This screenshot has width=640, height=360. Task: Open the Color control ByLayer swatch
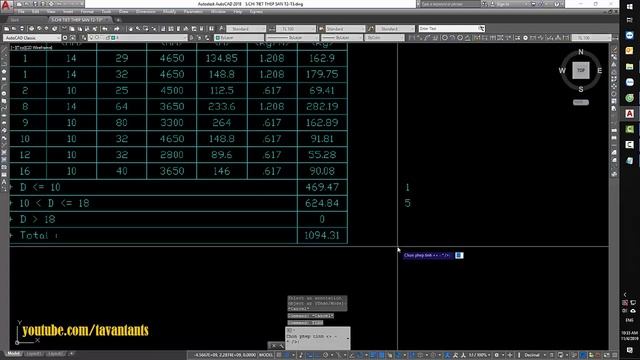(x=238, y=38)
